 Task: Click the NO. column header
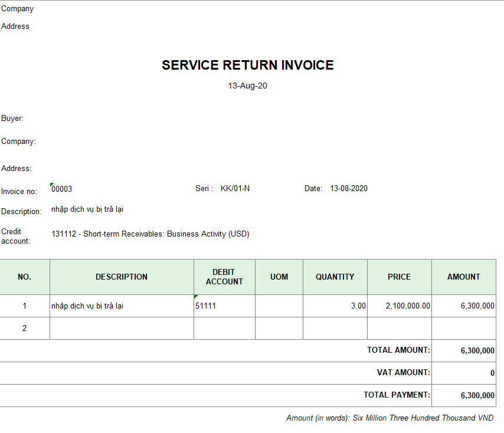[x=25, y=277]
